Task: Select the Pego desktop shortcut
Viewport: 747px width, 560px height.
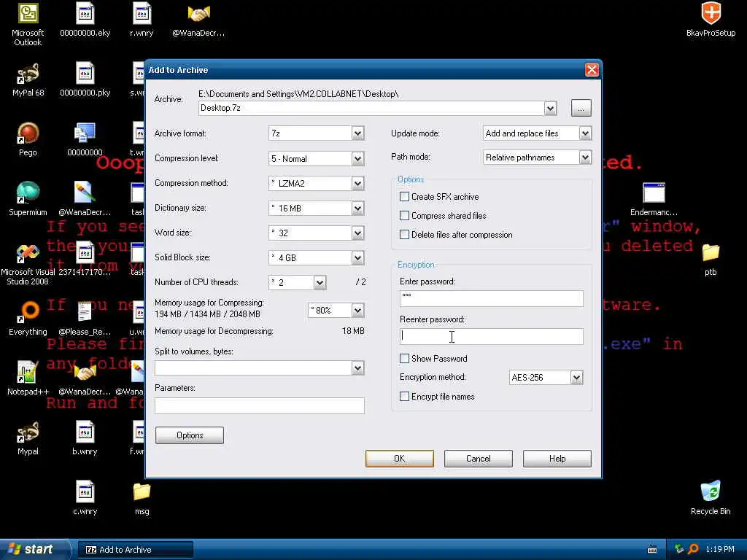Action: 28,133
